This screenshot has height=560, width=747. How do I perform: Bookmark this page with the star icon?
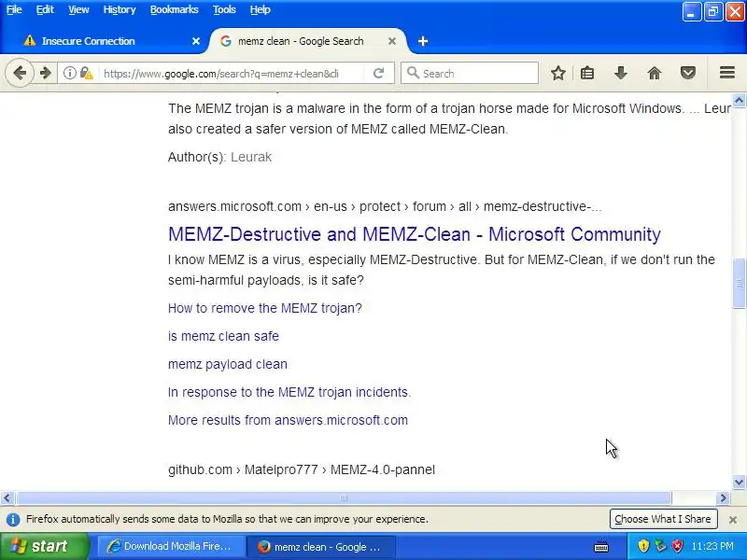tap(557, 73)
